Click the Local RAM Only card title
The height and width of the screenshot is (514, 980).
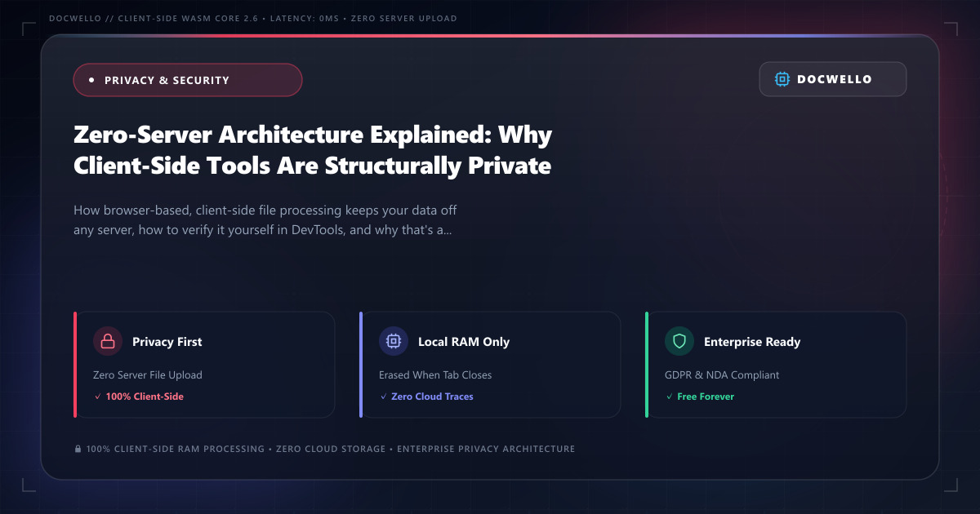click(464, 342)
